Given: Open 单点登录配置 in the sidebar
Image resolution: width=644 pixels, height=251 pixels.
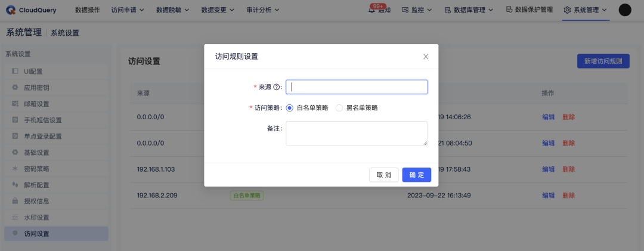Looking at the screenshot, I should (57, 136).
